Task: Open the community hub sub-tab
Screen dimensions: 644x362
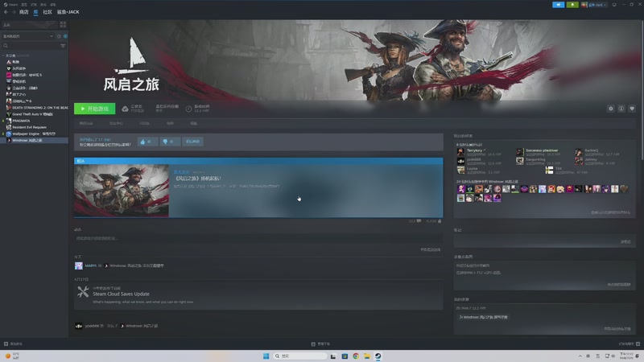Action: (x=116, y=124)
